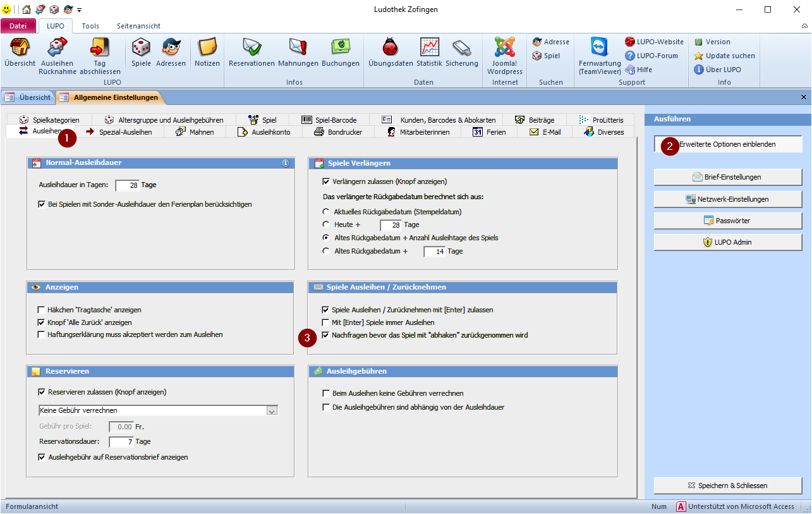Switch to the Mahnen settings tab
The height and width of the screenshot is (514, 812).
click(x=195, y=132)
